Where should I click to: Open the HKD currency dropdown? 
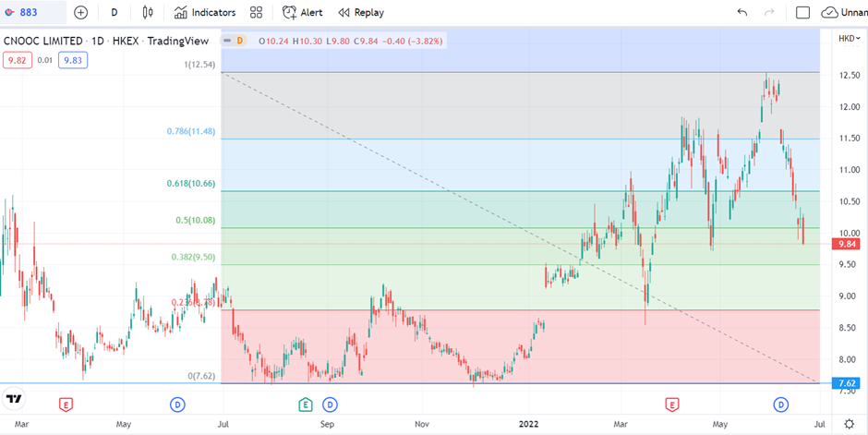point(850,39)
